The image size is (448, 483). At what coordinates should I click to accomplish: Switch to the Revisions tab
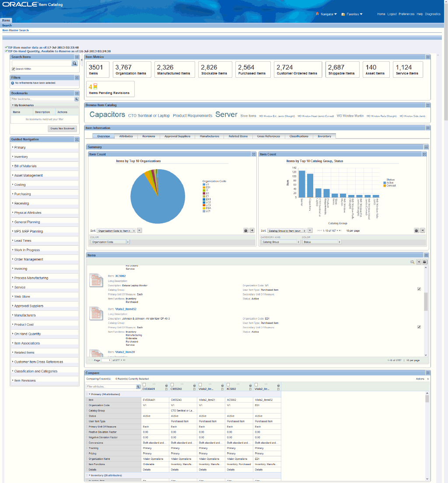point(149,136)
